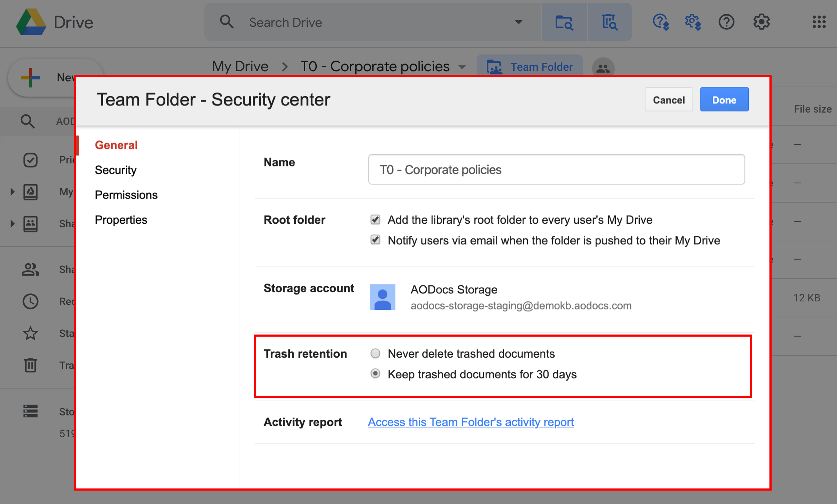Click the AODocs help question-mark icon
Viewport: 837px width, 504px height.
pyautogui.click(x=660, y=22)
